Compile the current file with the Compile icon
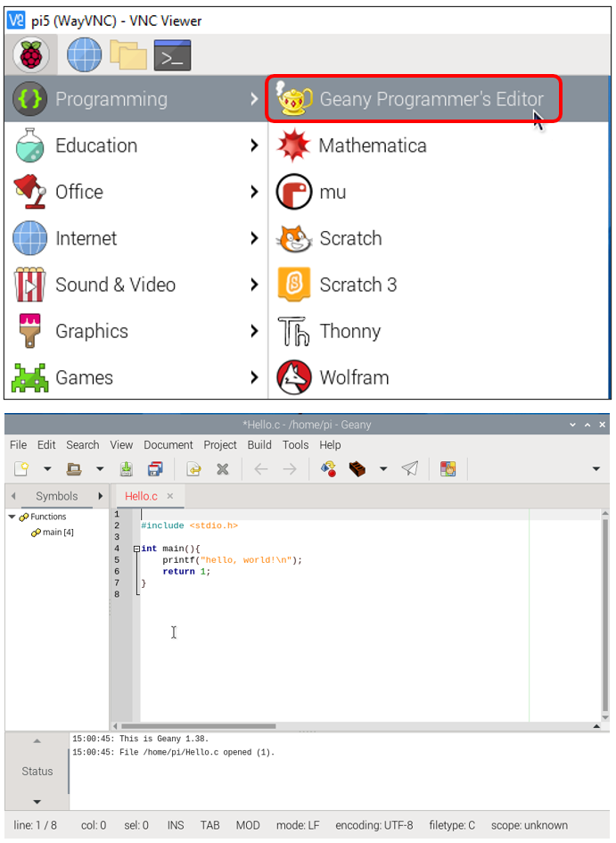The height and width of the screenshot is (843, 616). click(x=329, y=469)
